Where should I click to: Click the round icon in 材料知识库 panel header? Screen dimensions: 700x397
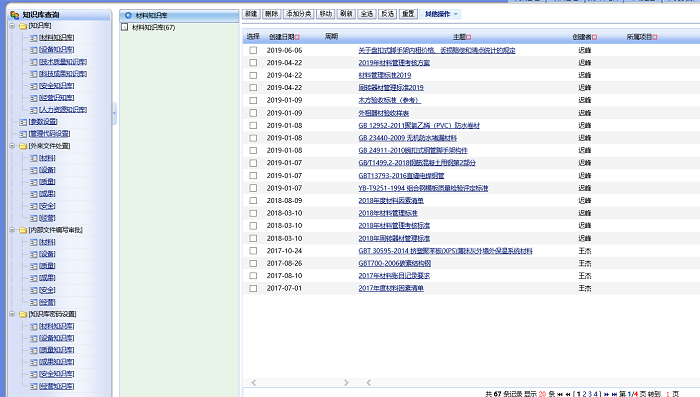[x=129, y=16]
